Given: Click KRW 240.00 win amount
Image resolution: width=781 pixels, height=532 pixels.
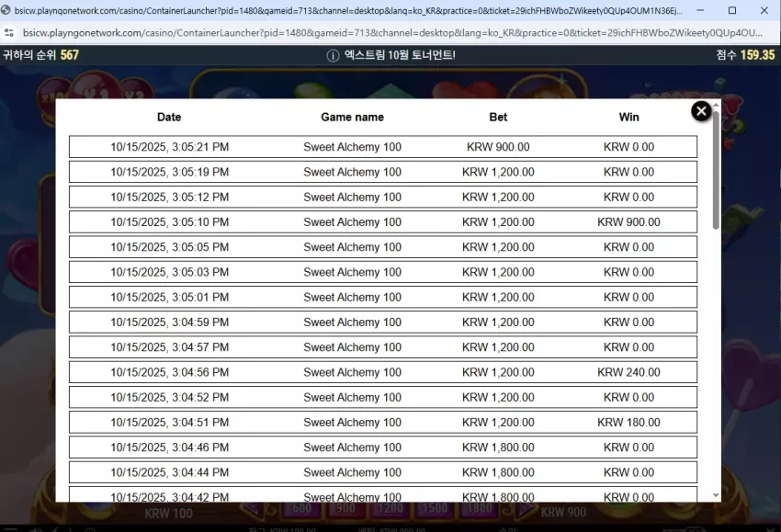Looking at the screenshot, I should (628, 372).
